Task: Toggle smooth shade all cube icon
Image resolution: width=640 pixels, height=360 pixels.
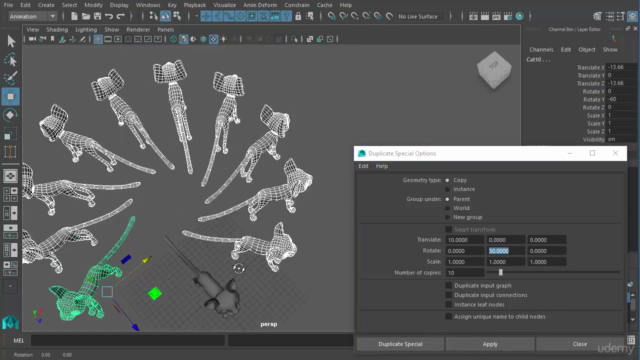Action: click(x=183, y=39)
